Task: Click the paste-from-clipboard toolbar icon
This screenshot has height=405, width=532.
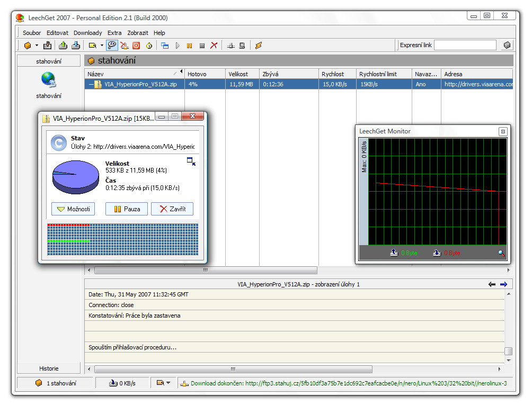Action: [48, 46]
